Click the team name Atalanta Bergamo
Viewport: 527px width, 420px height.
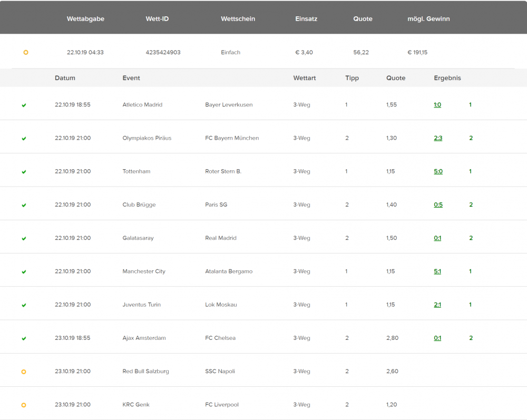pyautogui.click(x=229, y=271)
